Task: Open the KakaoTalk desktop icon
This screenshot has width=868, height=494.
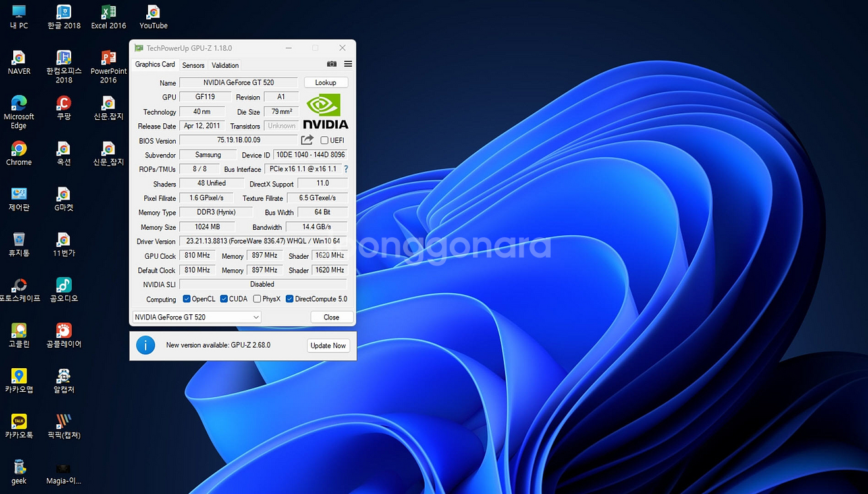Action: click(18, 425)
